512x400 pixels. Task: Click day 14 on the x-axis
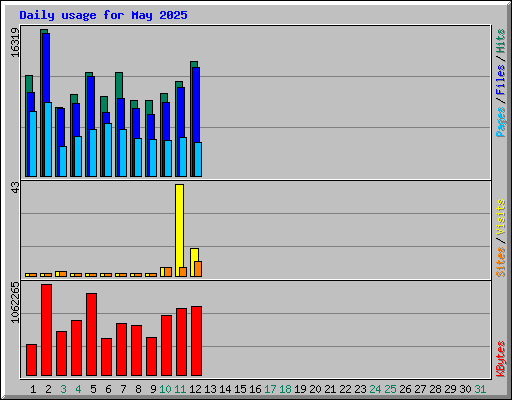tap(225, 389)
